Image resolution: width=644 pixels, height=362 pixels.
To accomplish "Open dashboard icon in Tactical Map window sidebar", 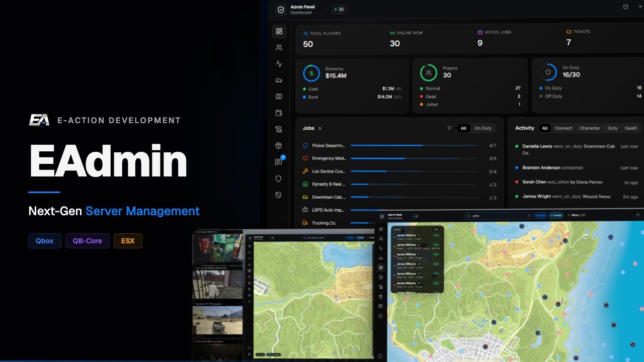I will pos(381,229).
